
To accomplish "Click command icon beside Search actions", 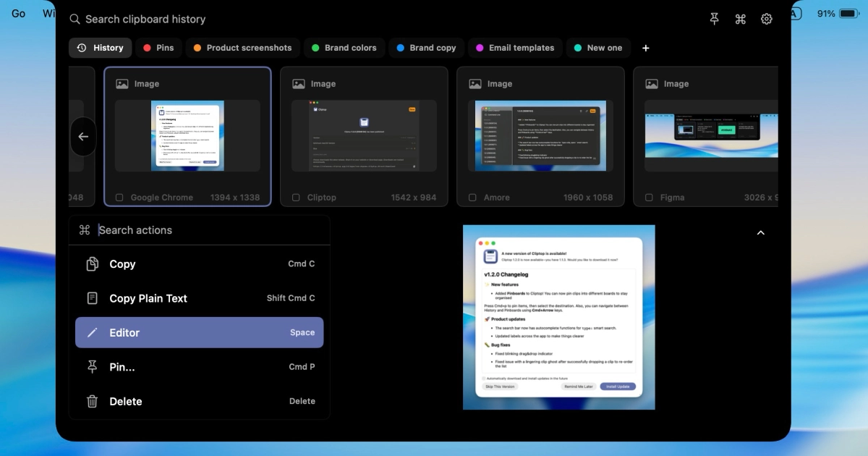I will click(x=84, y=230).
